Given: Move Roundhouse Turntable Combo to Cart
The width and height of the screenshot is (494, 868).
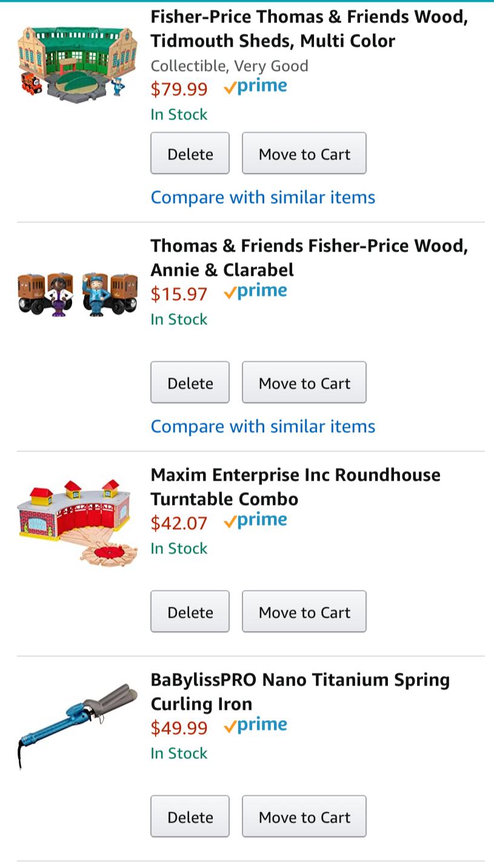Looking at the screenshot, I should [x=304, y=612].
